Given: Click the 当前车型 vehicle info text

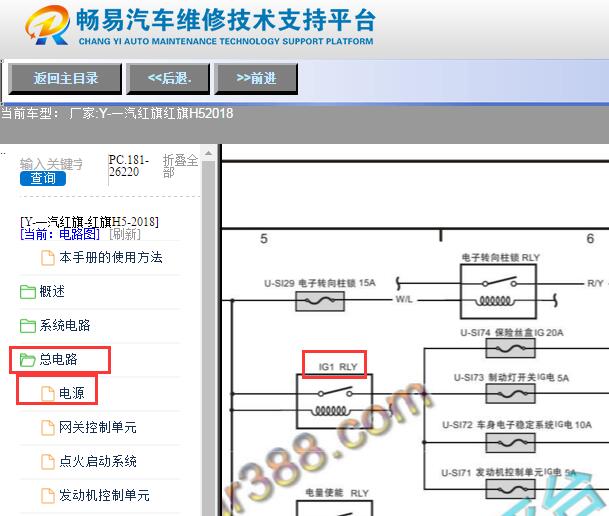Looking at the screenshot, I should pyautogui.click(x=117, y=113).
